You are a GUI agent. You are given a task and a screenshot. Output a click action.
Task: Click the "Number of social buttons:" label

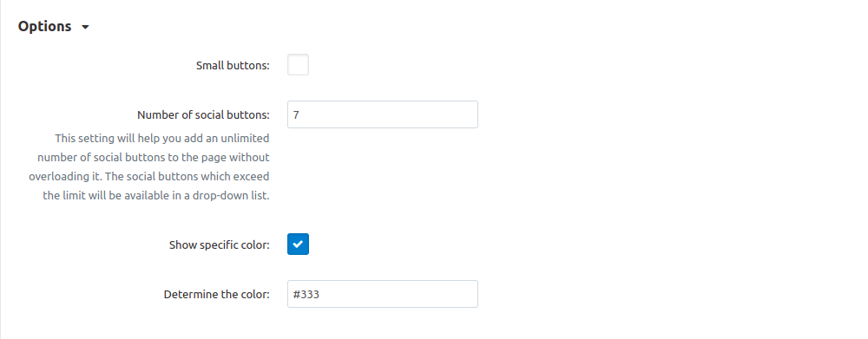(x=203, y=114)
